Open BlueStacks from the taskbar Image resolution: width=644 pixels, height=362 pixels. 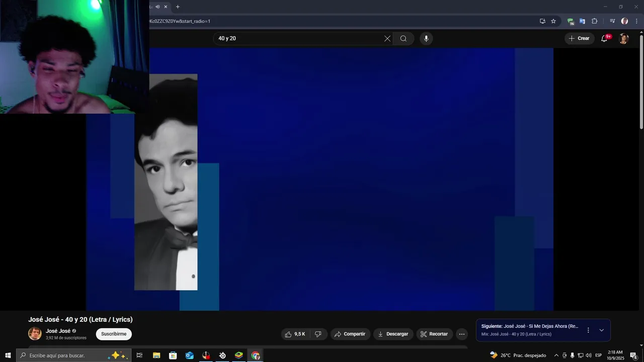pos(239,355)
